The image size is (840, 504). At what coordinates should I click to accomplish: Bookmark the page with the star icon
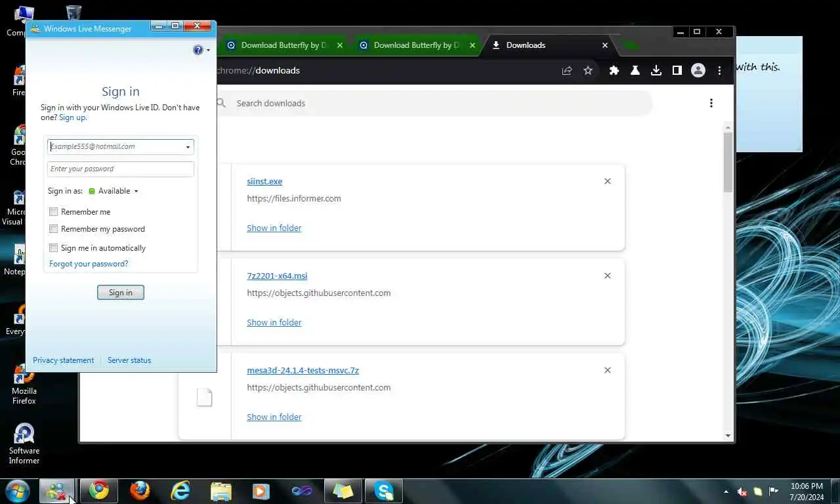588,70
